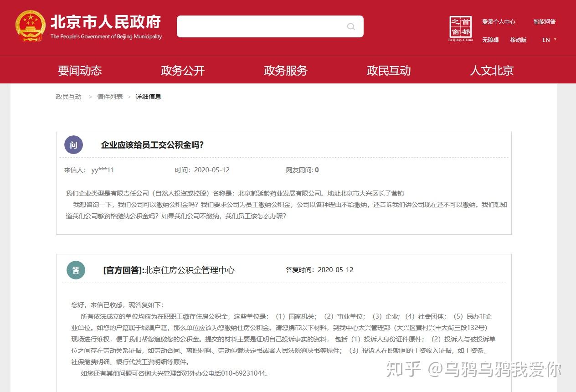The image size is (576, 392).
Task: Expand the EN language dropdown arrow
Action: pyautogui.click(x=555, y=40)
